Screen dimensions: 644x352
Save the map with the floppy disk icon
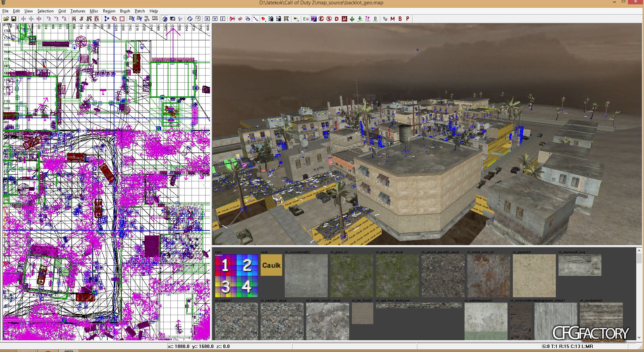[14, 19]
